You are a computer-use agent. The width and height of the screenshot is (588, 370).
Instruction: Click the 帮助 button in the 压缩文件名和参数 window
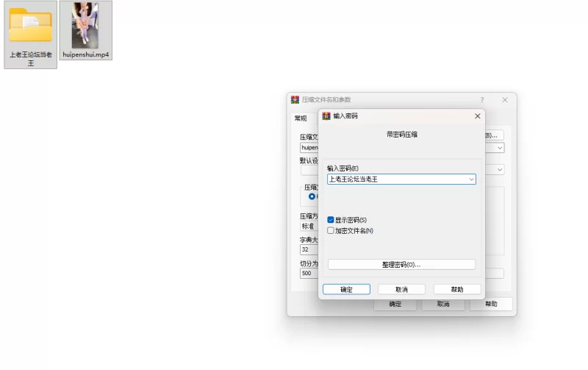[x=491, y=304]
